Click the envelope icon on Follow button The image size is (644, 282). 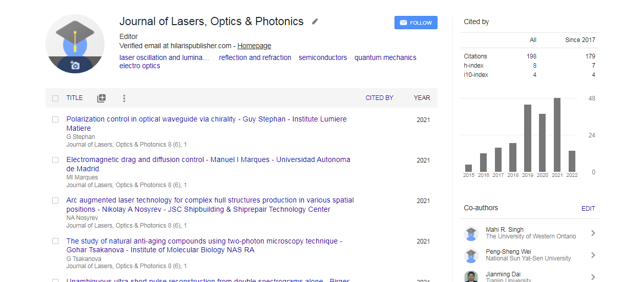click(403, 23)
